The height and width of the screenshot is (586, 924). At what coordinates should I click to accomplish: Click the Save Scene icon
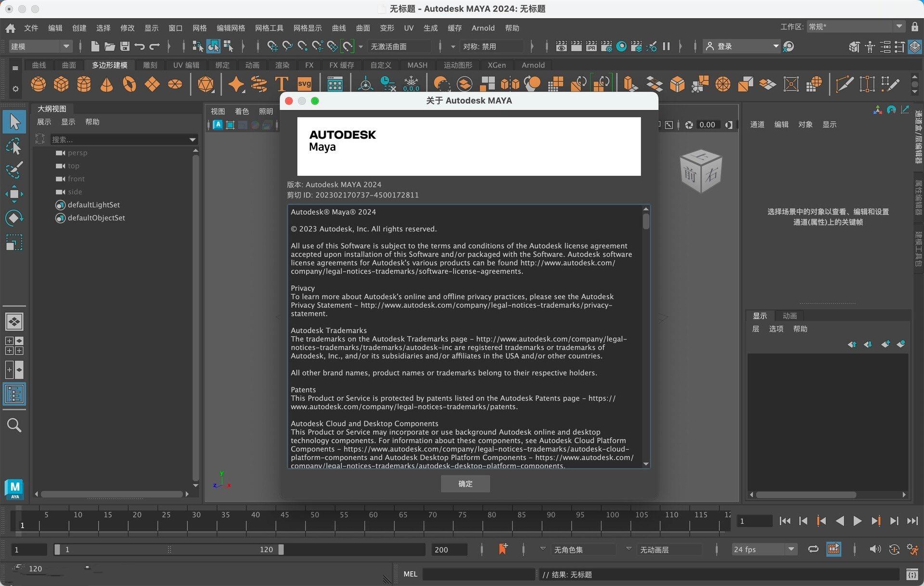(125, 46)
